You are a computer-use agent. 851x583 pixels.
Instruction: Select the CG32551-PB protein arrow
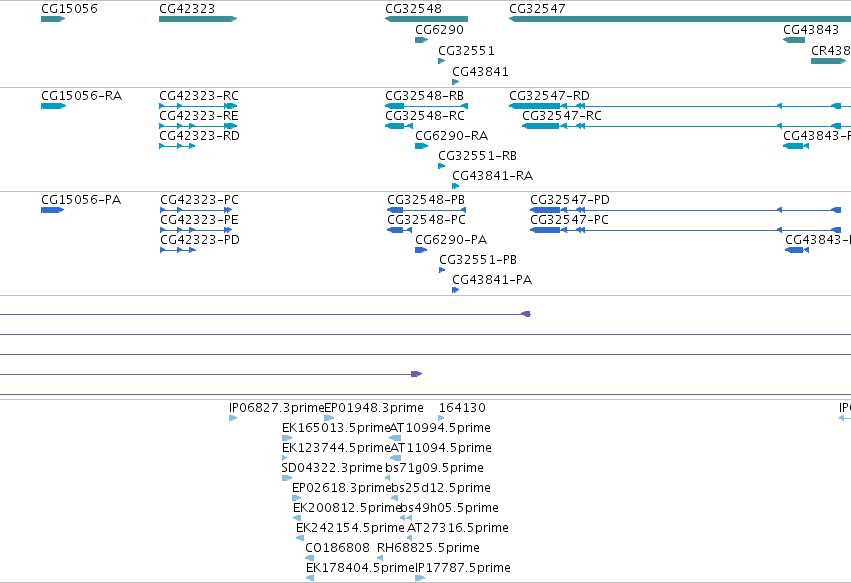[x=442, y=270]
